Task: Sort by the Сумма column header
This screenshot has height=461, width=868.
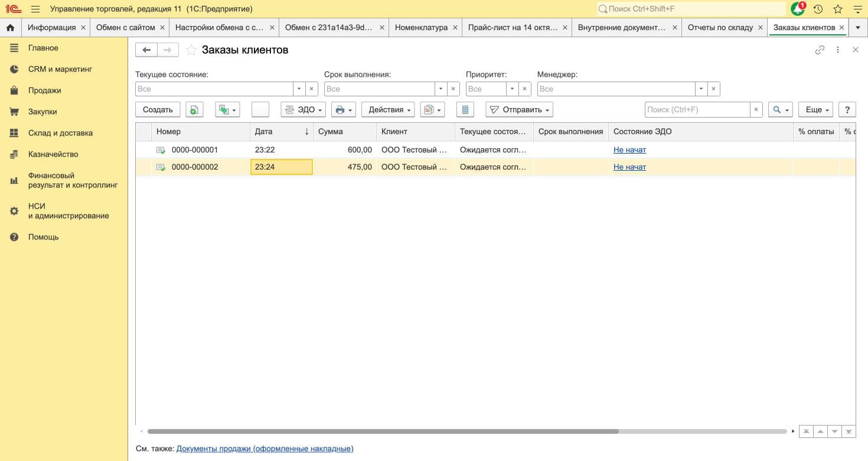Action: (x=345, y=131)
